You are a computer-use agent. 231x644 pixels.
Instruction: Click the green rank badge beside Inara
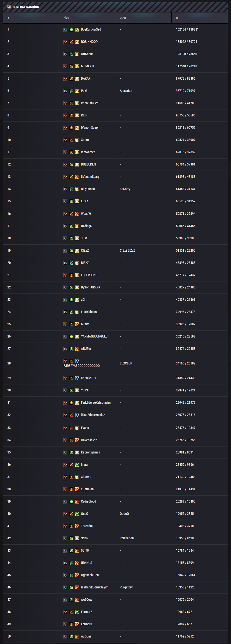coord(77,465)
